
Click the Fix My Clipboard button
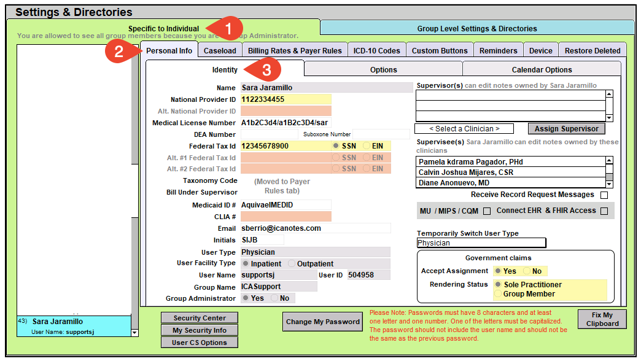[x=602, y=319]
